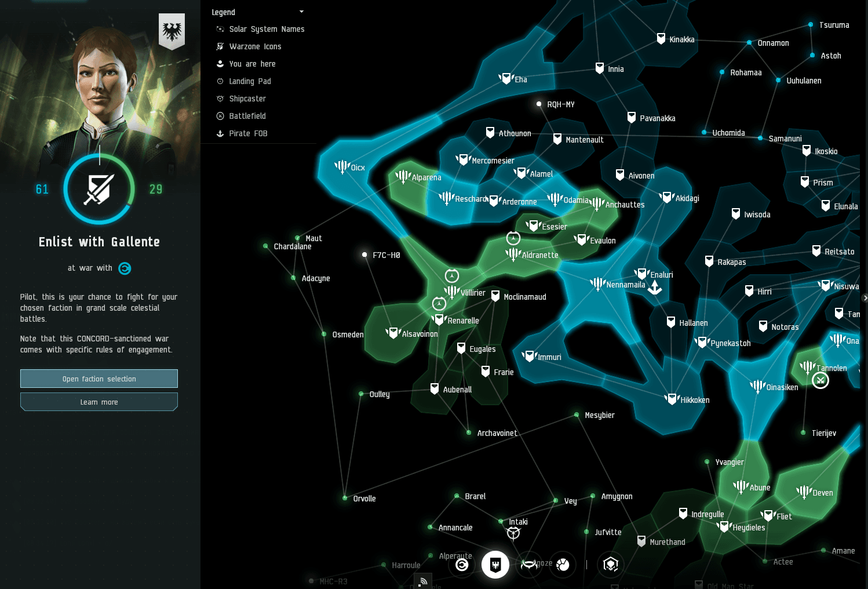868x589 pixels.
Task: Expand the side panel arrow on right edge
Action: (x=865, y=298)
